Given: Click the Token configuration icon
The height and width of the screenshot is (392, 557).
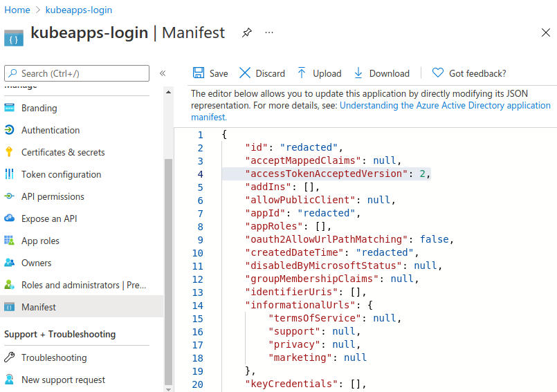Looking at the screenshot, I should 10,174.
